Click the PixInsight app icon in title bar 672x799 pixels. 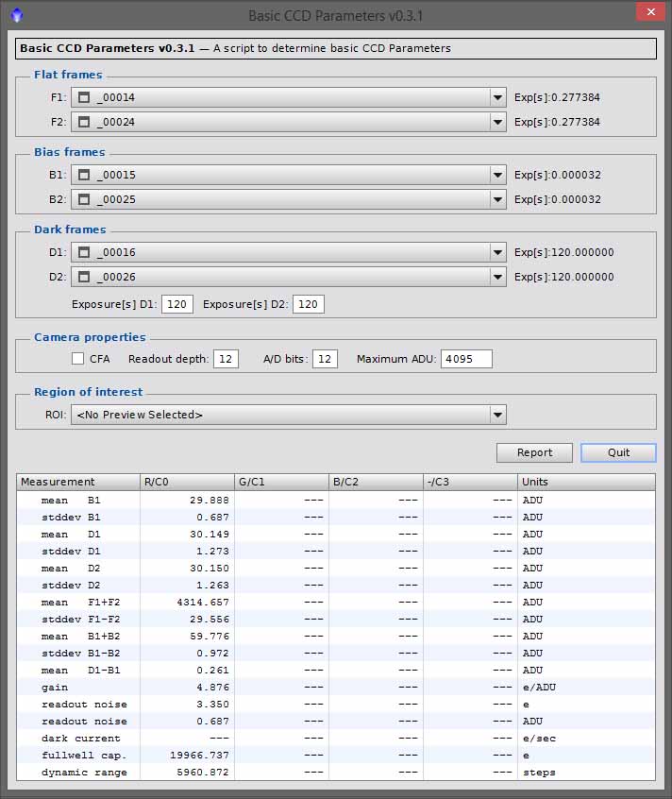[x=16, y=15]
